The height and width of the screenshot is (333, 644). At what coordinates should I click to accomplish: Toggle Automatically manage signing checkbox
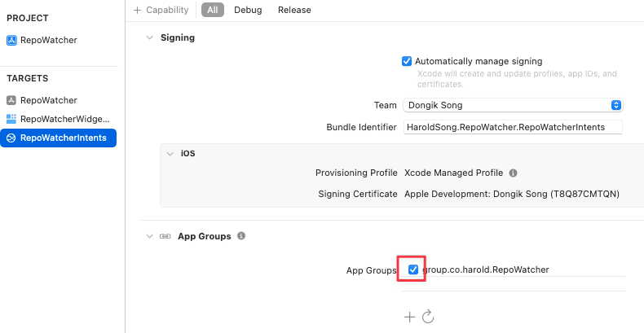click(x=407, y=62)
